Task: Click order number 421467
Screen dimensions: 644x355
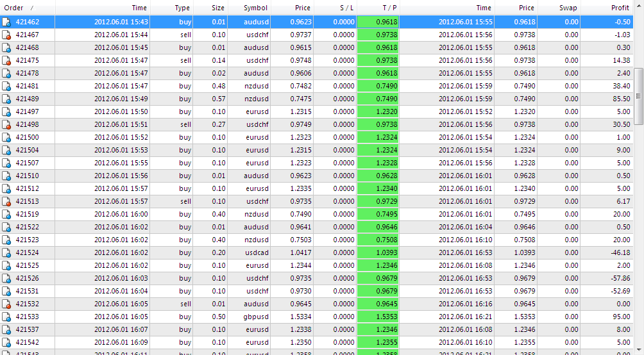Action: tap(27, 35)
